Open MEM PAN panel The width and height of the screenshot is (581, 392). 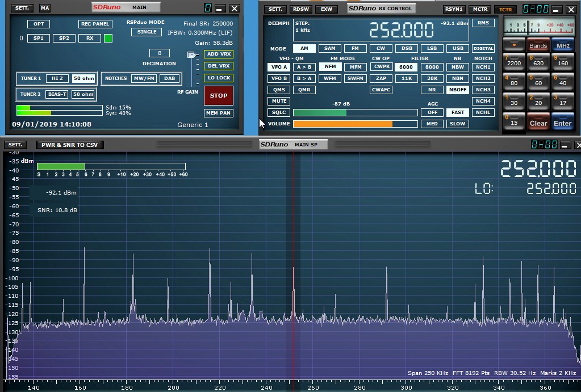tap(219, 113)
